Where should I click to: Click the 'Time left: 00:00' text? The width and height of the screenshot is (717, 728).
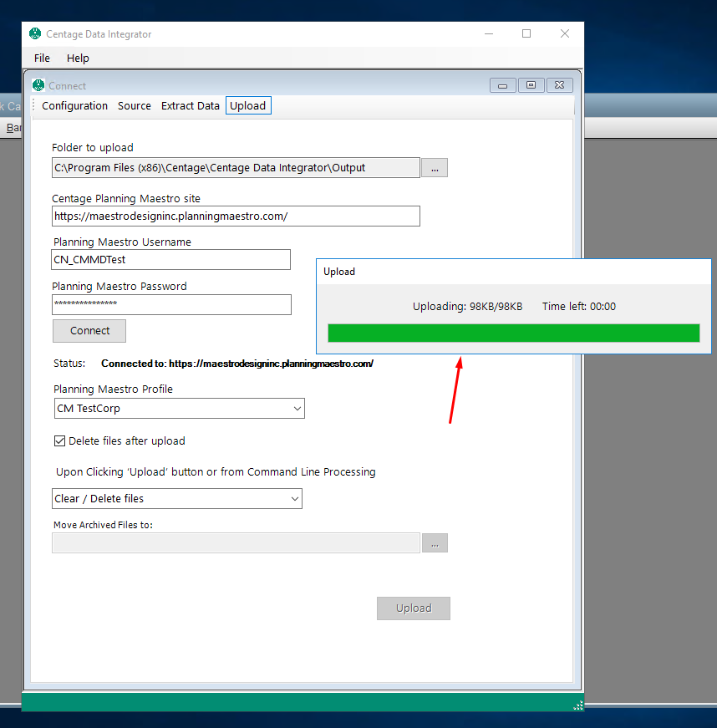click(x=579, y=307)
